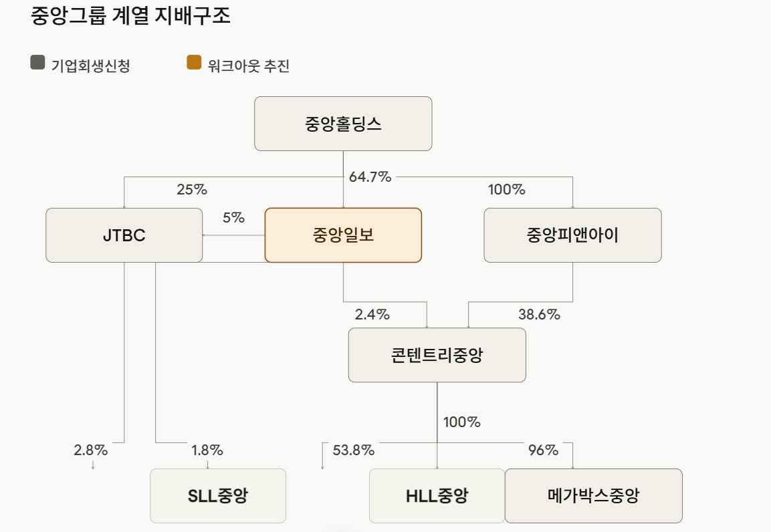
Task: Open the 콘텐트리중앙 node
Action: coord(437,355)
